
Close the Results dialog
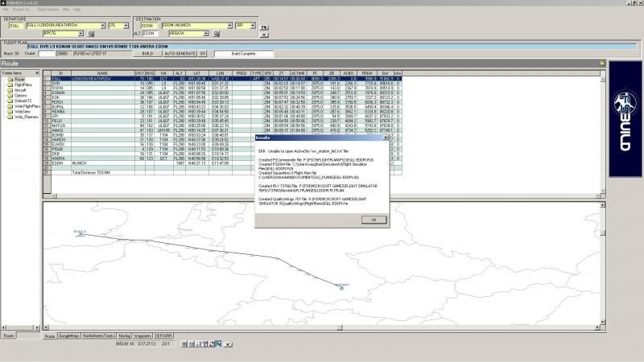[386, 138]
